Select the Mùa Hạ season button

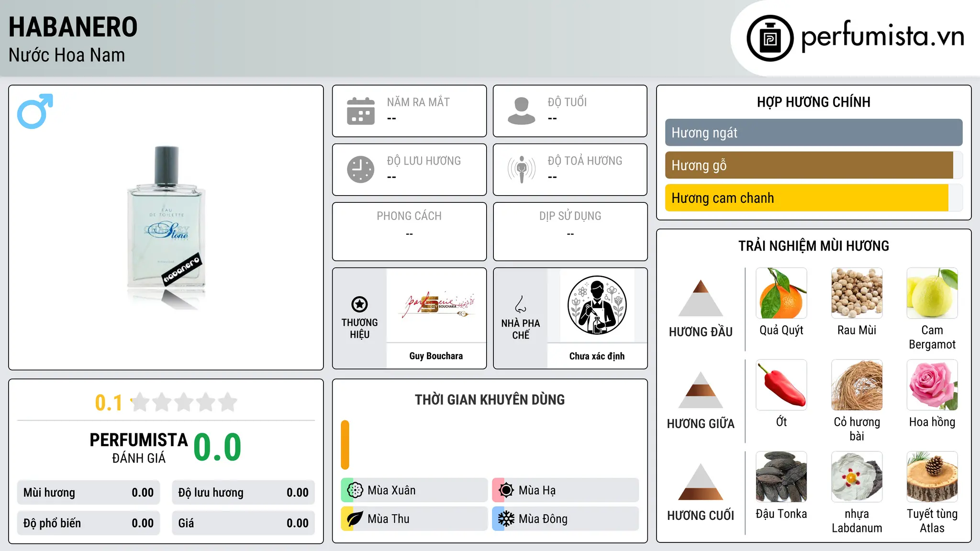click(x=566, y=490)
